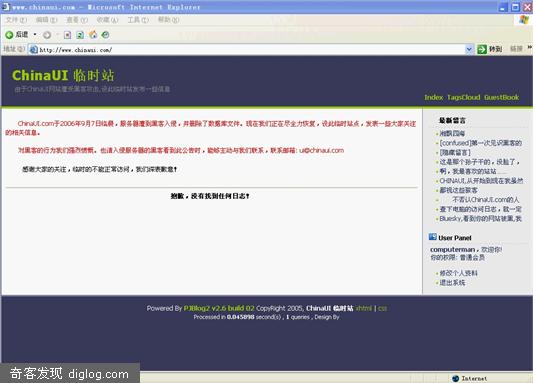Click the Refresh page icon
The height and width of the screenshot is (383, 533).
click(x=80, y=35)
